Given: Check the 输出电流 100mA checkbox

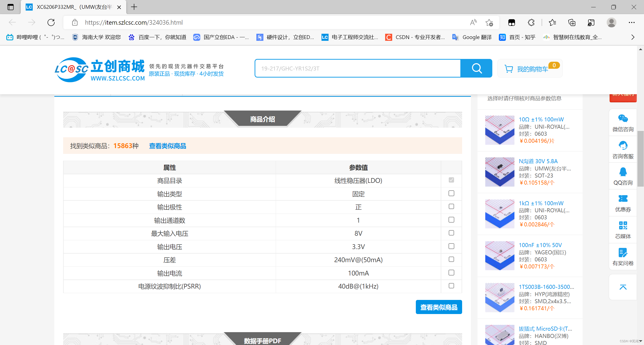Looking at the screenshot, I should [451, 273].
